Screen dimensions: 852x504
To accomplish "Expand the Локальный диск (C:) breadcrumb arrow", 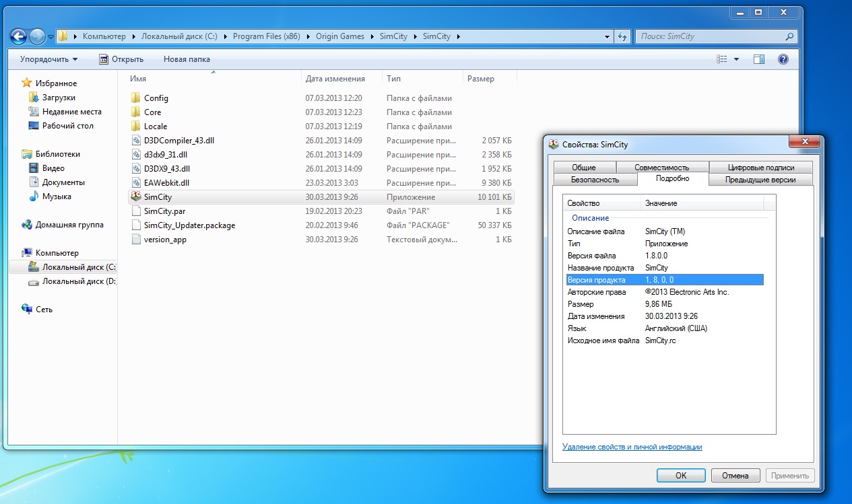I will click(226, 36).
